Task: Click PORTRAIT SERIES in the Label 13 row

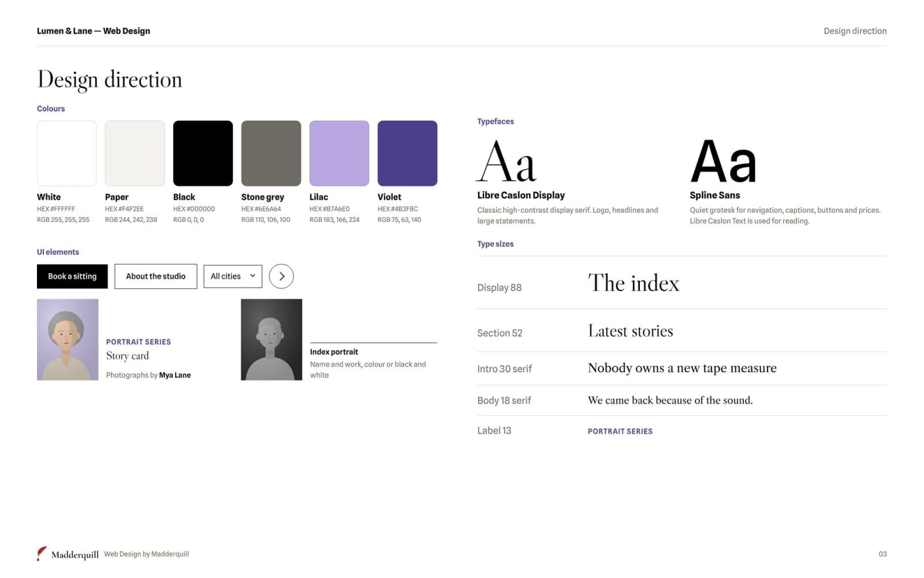Action: tap(620, 432)
